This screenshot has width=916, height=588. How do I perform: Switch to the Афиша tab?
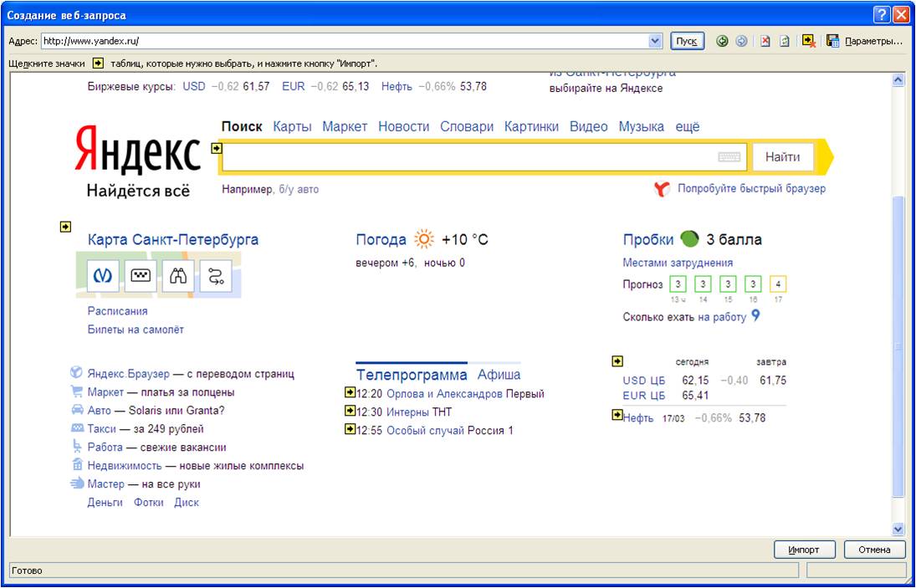(499, 375)
